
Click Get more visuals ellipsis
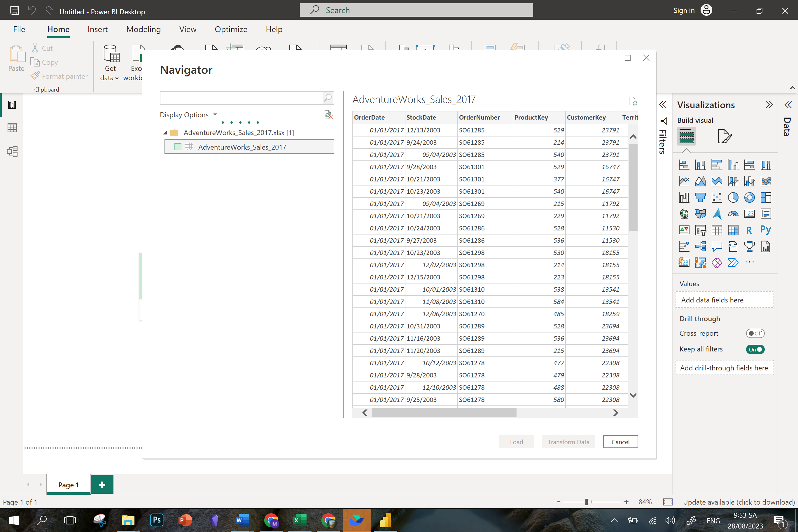point(749,262)
